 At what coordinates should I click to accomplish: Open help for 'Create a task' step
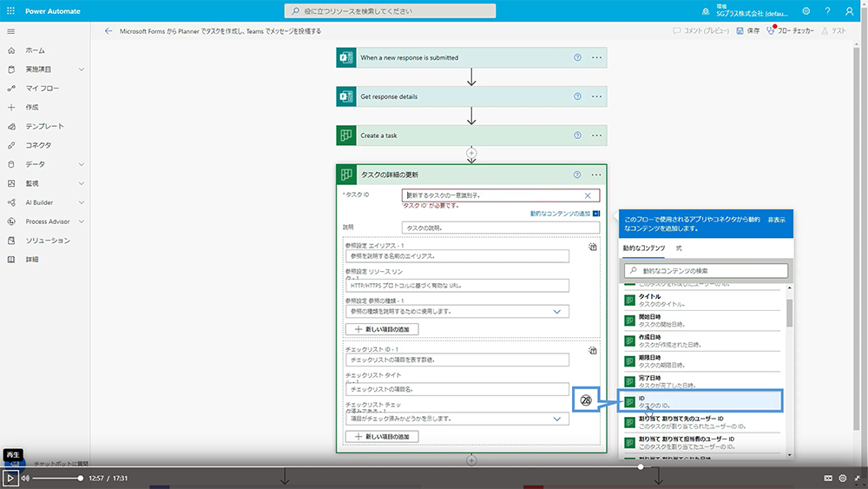click(x=577, y=135)
